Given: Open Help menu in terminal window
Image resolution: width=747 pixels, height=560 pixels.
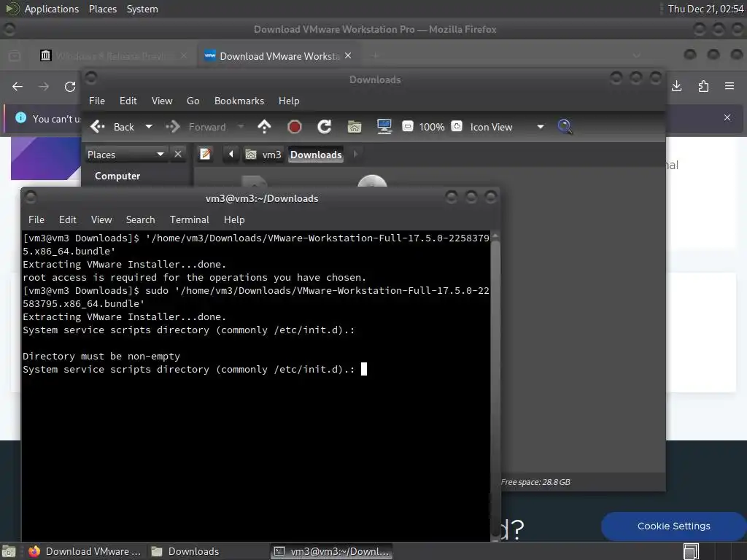Looking at the screenshot, I should [234, 219].
